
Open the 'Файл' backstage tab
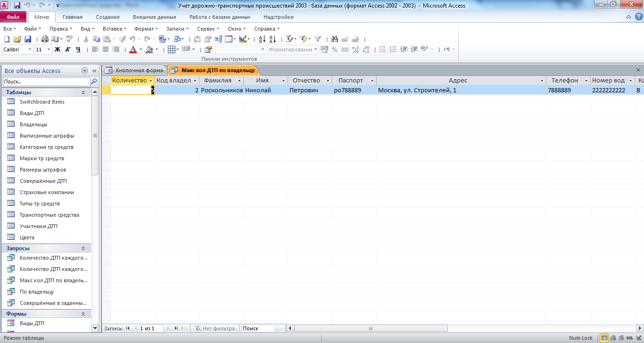[x=13, y=17]
